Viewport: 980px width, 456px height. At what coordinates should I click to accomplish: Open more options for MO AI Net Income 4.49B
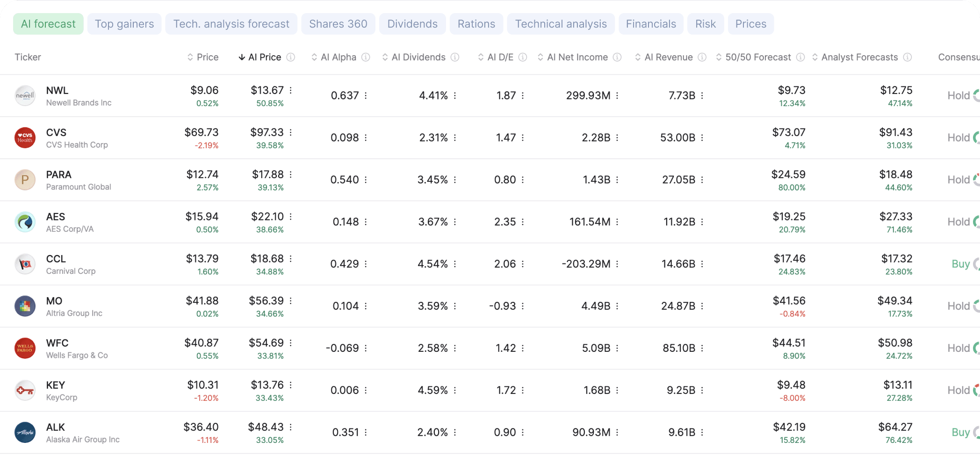point(617,306)
